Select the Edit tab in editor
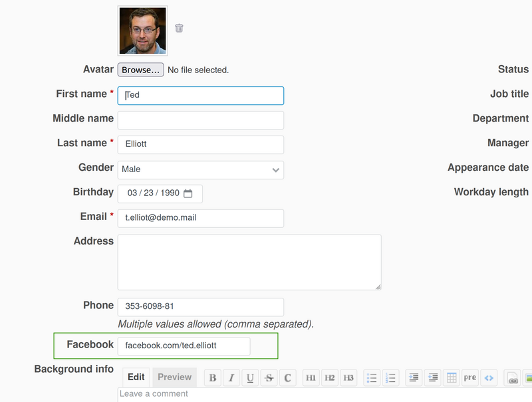Viewport: 532px width, 402px height. click(136, 377)
